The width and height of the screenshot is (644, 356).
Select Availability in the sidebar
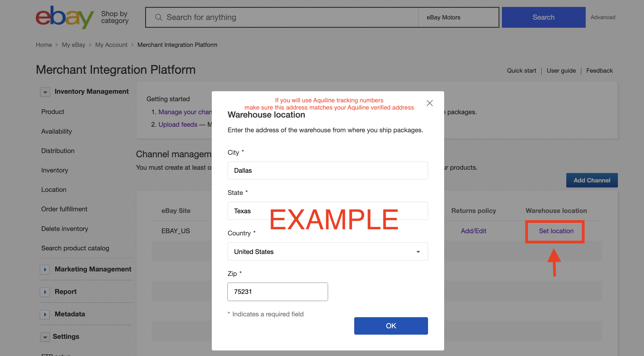coord(57,131)
